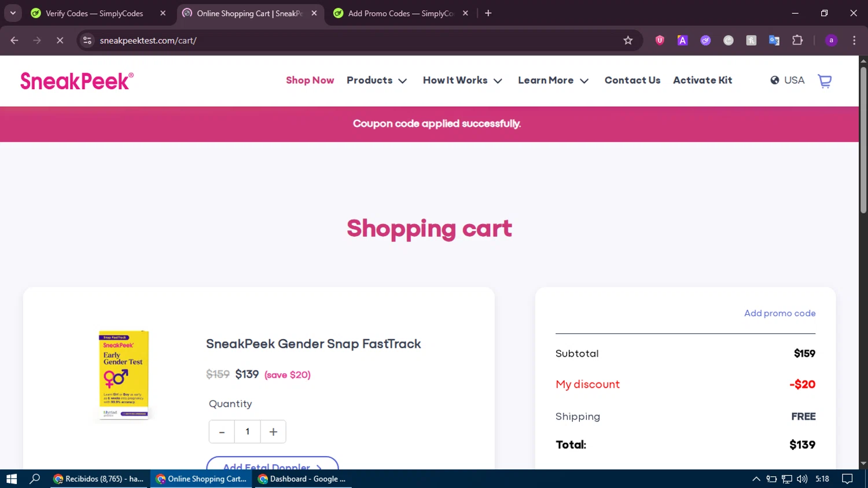Close the Verify Codes — SimplyCodes tab
This screenshot has height=488, width=868.
pos(163,13)
